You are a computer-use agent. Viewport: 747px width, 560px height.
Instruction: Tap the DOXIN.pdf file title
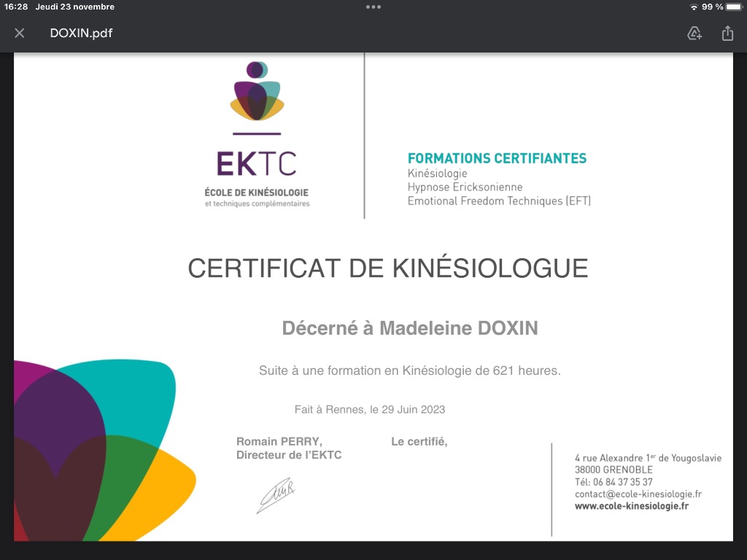tap(81, 34)
